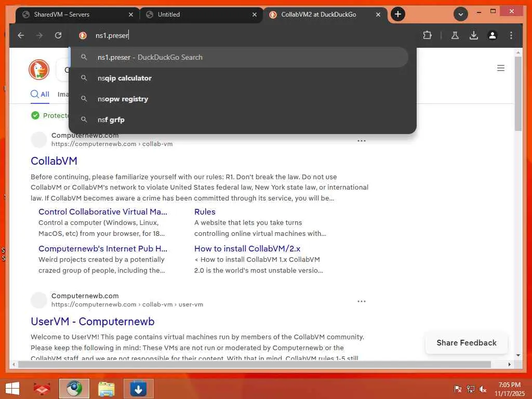Open the red taskbar app icon

point(42,389)
